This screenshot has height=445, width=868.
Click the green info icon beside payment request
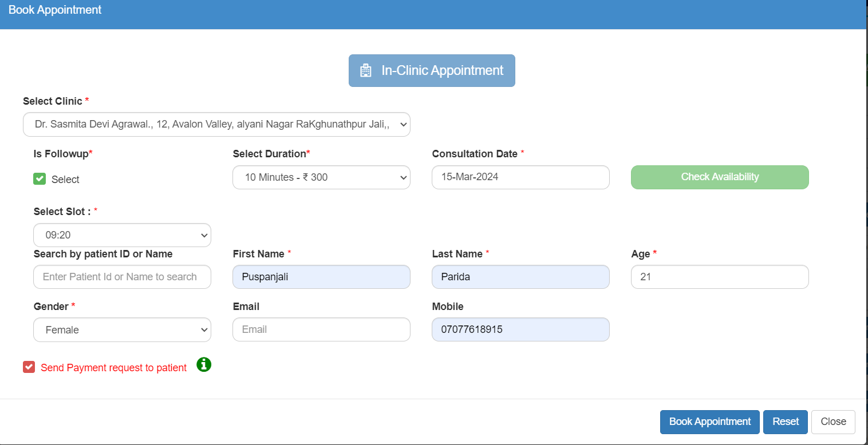[204, 364]
